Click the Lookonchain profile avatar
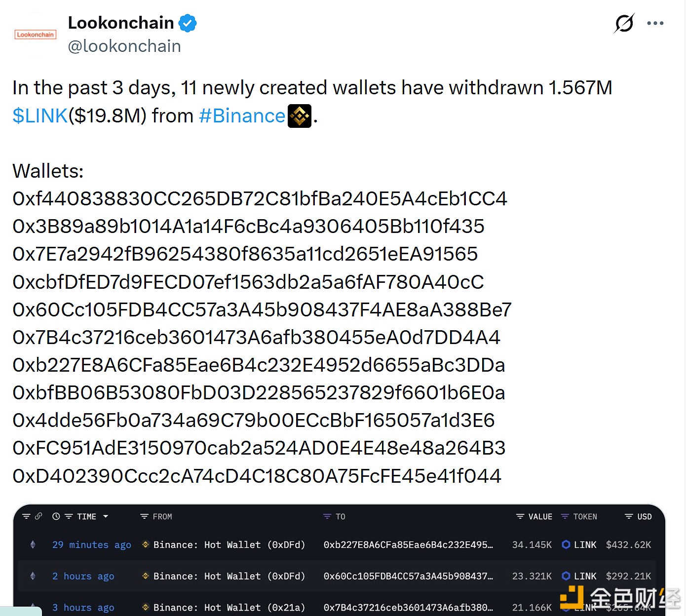 click(35, 35)
